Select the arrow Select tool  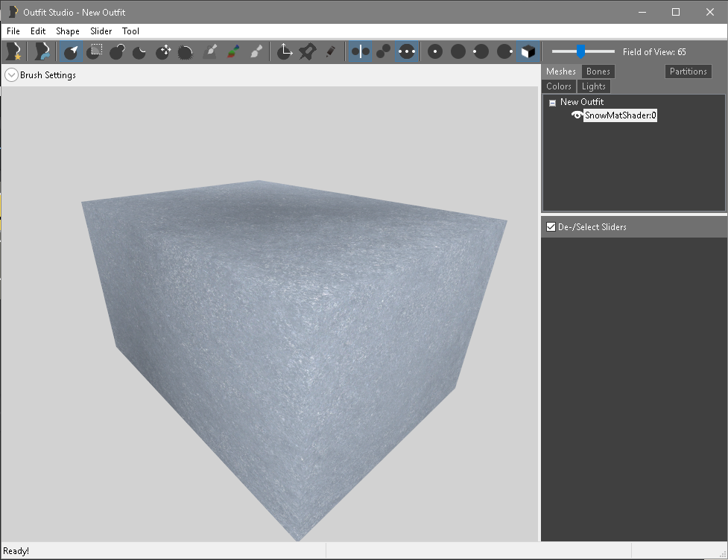[70, 51]
